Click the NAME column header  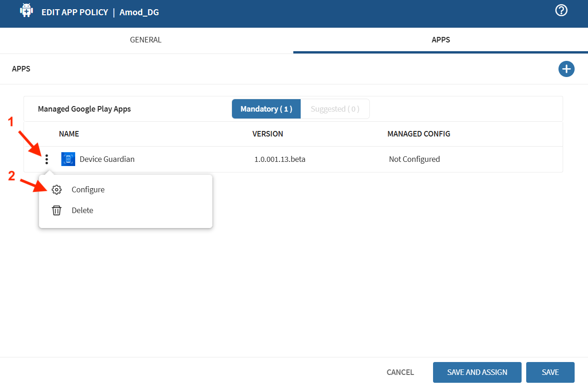click(x=69, y=134)
